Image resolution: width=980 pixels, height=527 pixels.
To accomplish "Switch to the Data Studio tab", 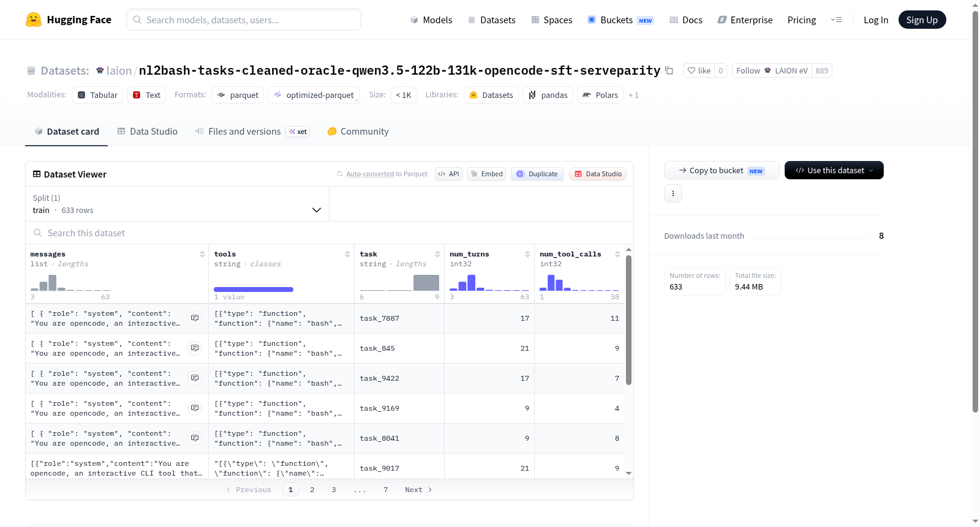I will pyautogui.click(x=148, y=132).
